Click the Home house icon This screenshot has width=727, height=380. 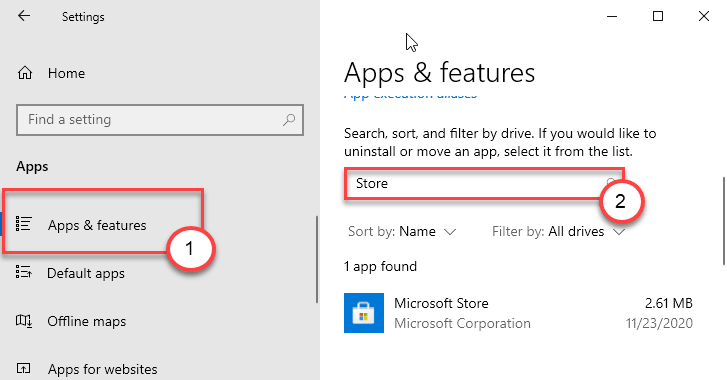pos(25,73)
